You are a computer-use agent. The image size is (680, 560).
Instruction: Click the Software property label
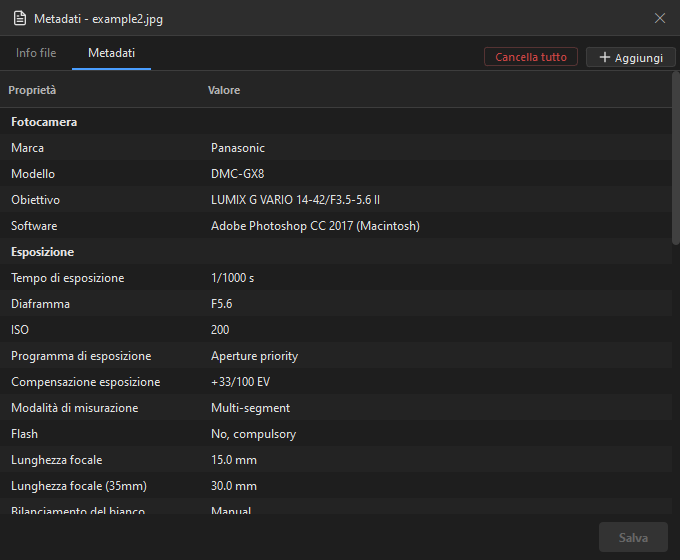pos(34,226)
